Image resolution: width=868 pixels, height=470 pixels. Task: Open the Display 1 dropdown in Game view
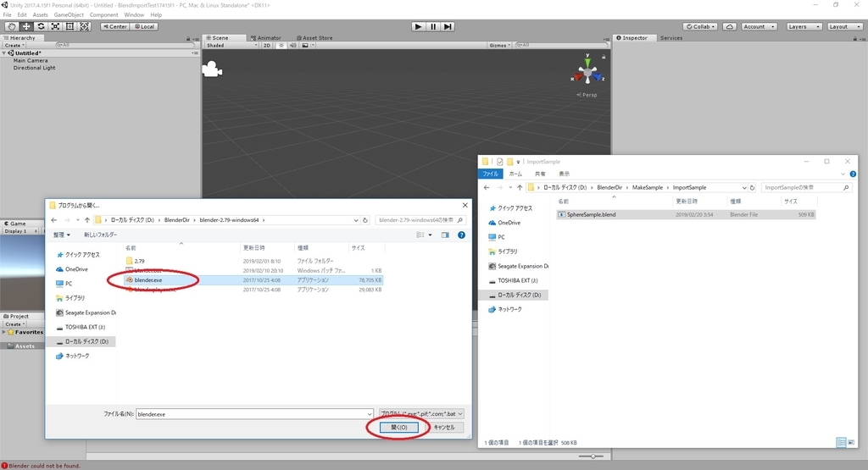click(x=21, y=231)
